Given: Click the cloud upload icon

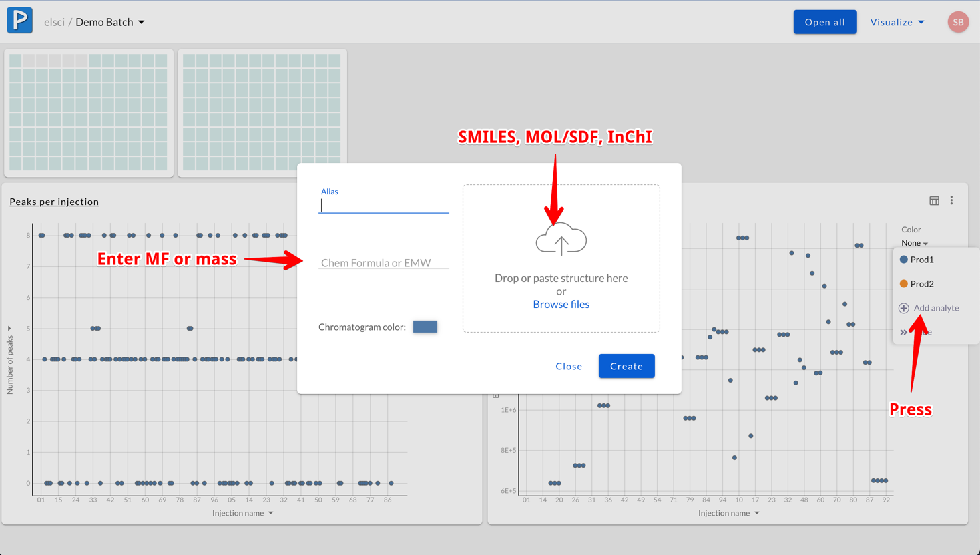Looking at the screenshot, I should (561, 240).
